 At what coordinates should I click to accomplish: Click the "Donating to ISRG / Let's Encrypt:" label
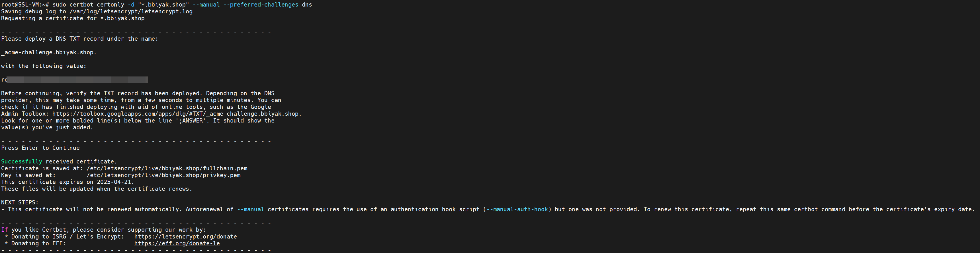pos(68,237)
